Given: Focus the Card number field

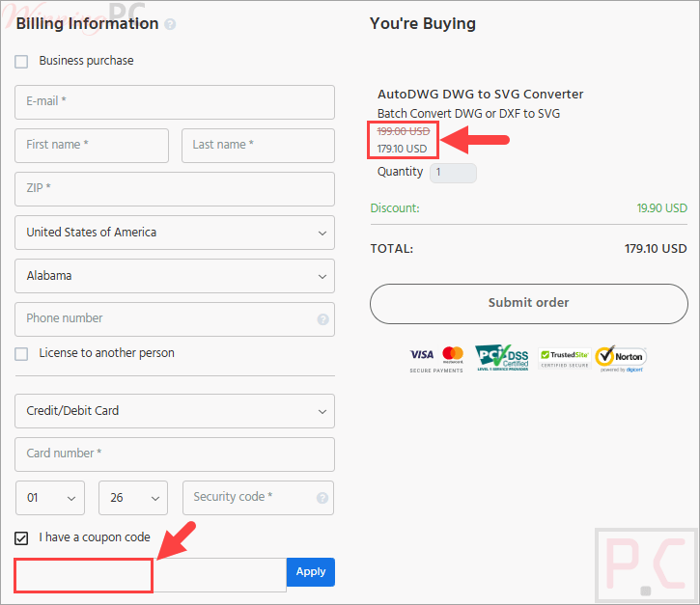Looking at the screenshot, I should click(175, 454).
